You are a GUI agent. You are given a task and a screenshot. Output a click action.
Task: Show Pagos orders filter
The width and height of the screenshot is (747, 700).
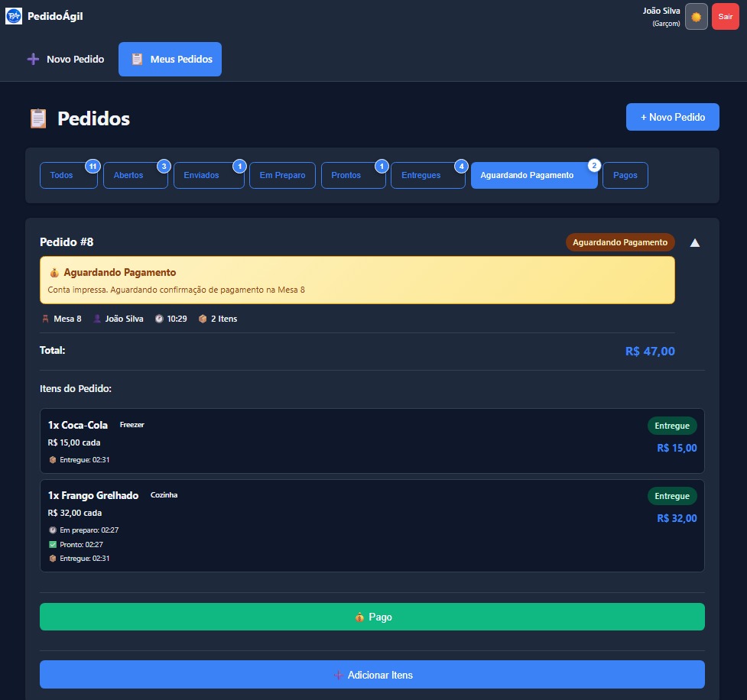625,175
